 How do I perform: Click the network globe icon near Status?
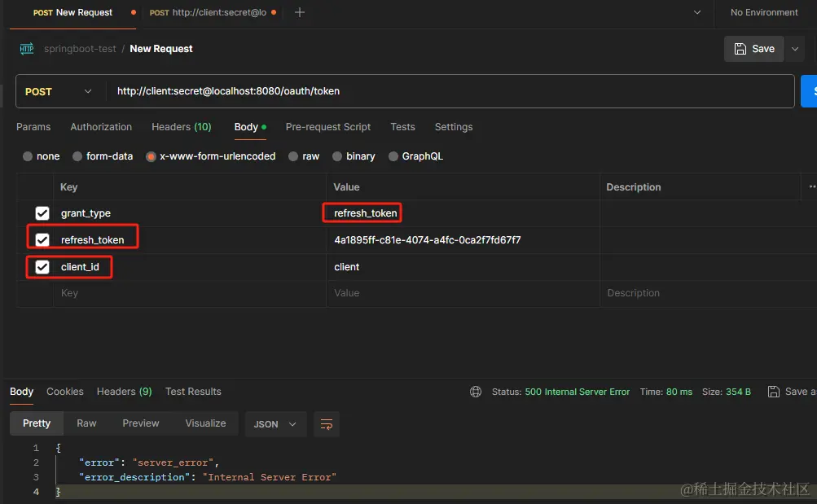click(475, 392)
